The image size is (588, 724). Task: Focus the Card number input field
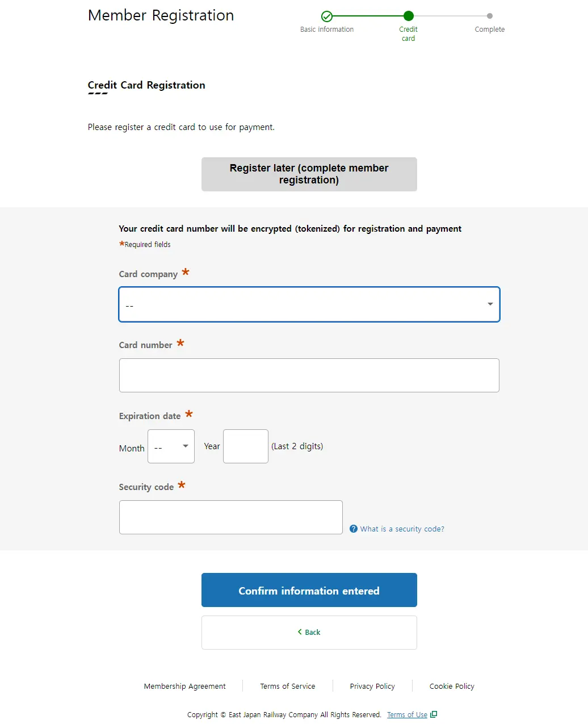[309, 375]
